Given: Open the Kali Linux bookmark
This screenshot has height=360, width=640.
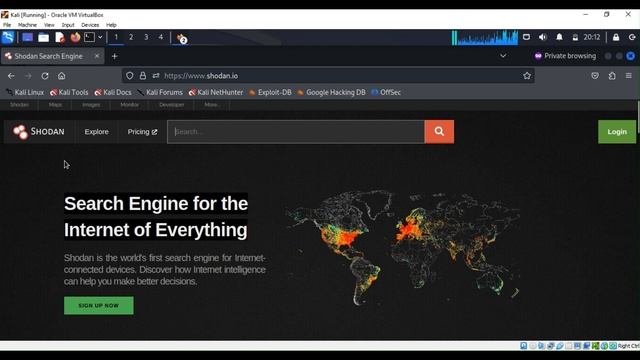Looking at the screenshot, I should [25, 93].
